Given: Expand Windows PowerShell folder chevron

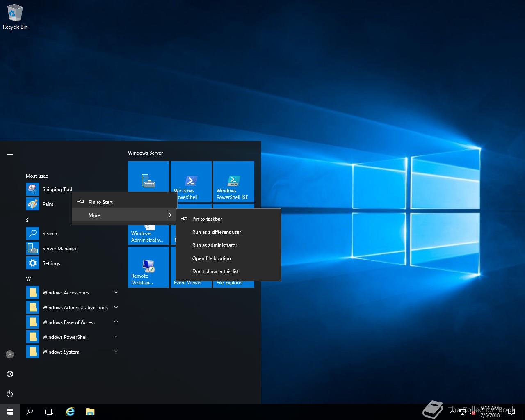Looking at the screenshot, I should coord(116,337).
